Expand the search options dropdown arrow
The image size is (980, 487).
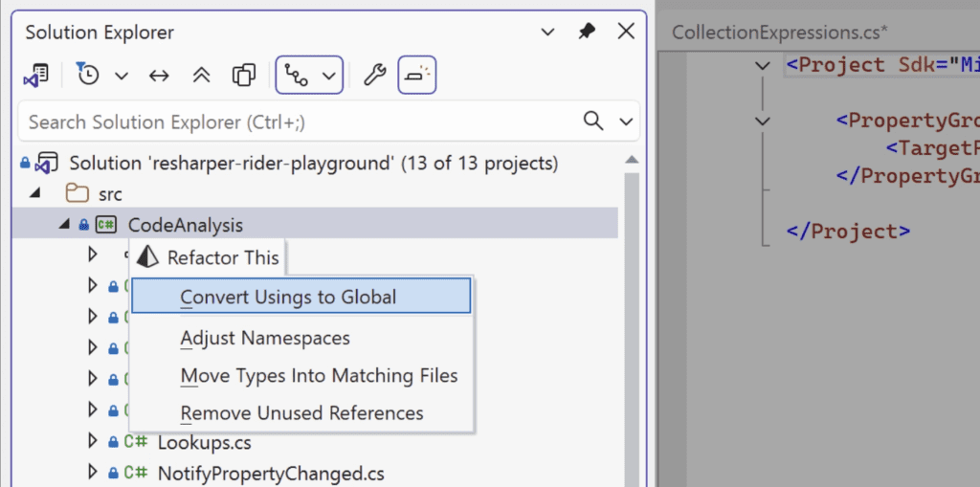627,122
